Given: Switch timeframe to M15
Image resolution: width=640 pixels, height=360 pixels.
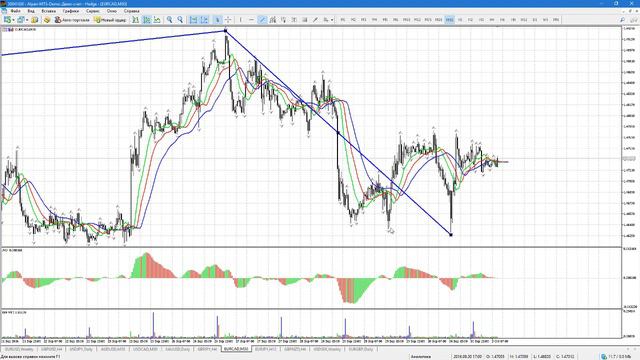Looking at the screenshot, I should (428, 20).
